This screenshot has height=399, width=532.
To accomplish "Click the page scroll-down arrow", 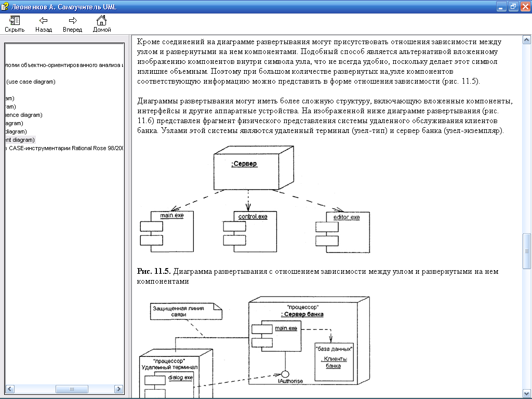I will (527, 394).
